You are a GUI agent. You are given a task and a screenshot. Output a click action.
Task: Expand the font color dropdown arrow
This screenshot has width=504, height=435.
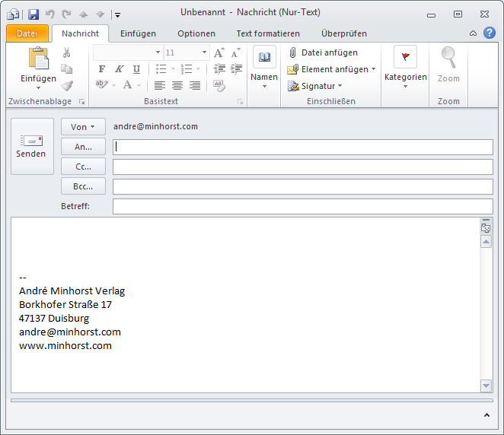(139, 85)
